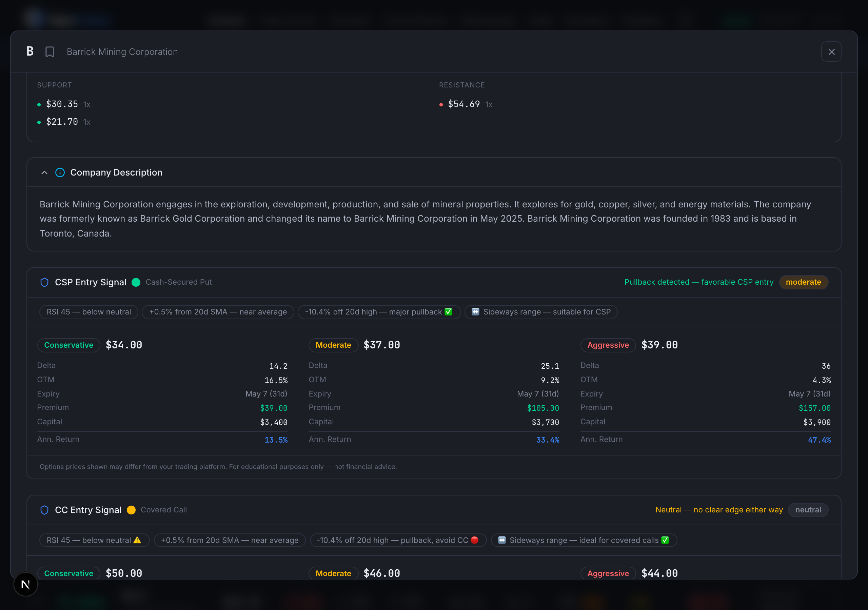Click the $157.00 premium value under Aggressive

pyautogui.click(x=814, y=408)
